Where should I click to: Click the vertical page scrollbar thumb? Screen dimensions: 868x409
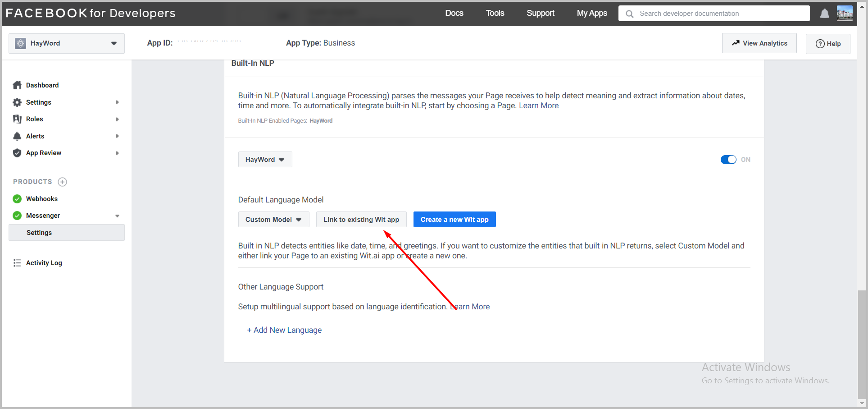point(862,345)
